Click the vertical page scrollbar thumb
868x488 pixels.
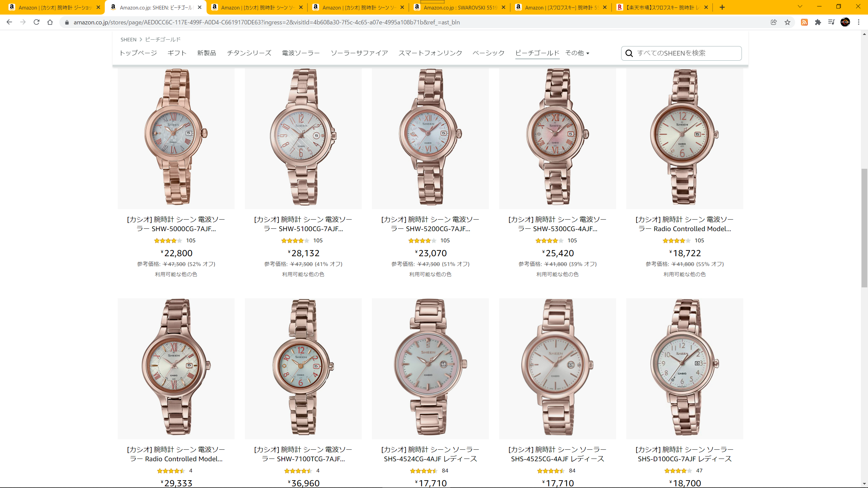tap(864, 228)
